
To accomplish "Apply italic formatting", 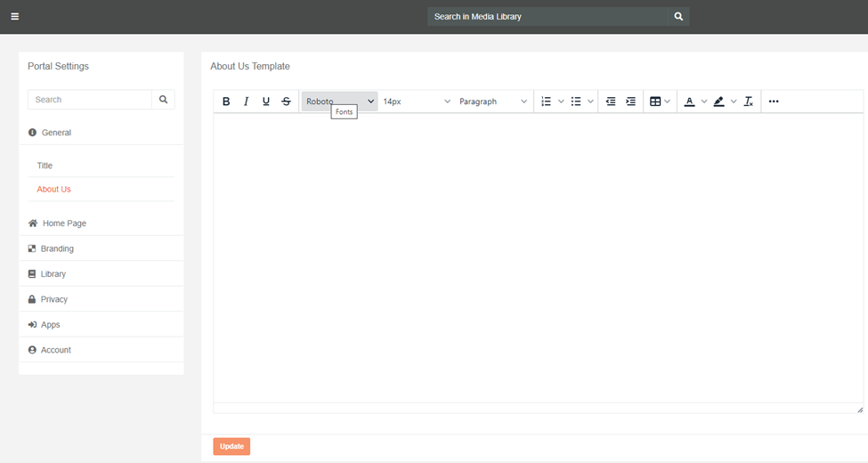I will pos(247,102).
